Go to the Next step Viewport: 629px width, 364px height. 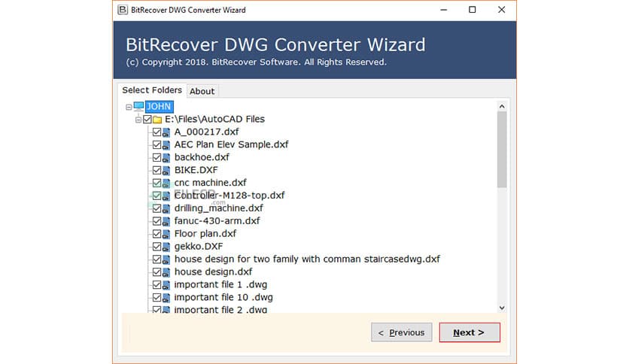[x=469, y=332]
